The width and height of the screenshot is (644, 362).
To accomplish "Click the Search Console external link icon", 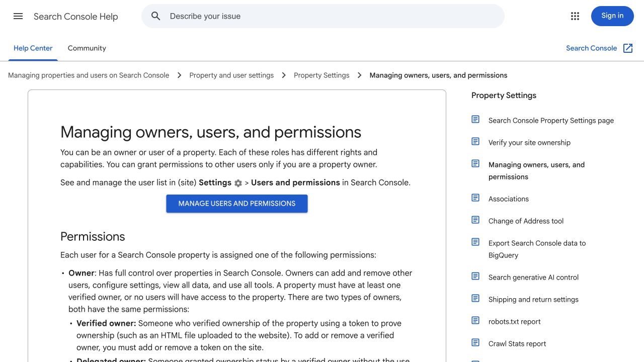I will pos(628,48).
